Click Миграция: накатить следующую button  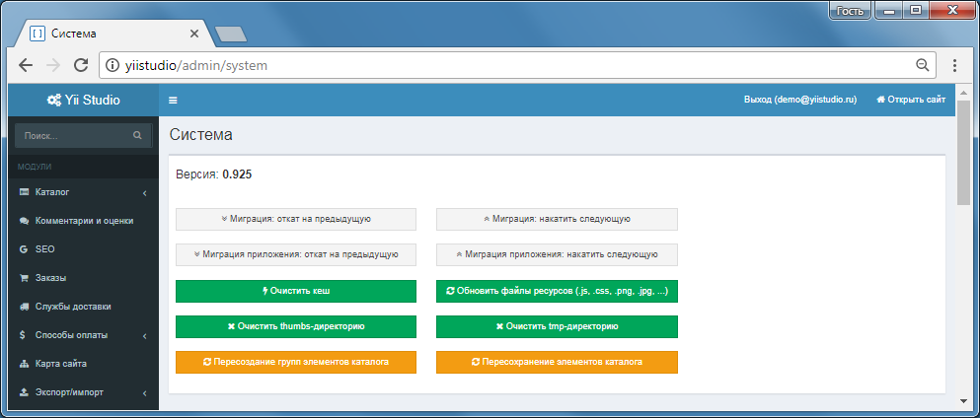click(x=557, y=219)
